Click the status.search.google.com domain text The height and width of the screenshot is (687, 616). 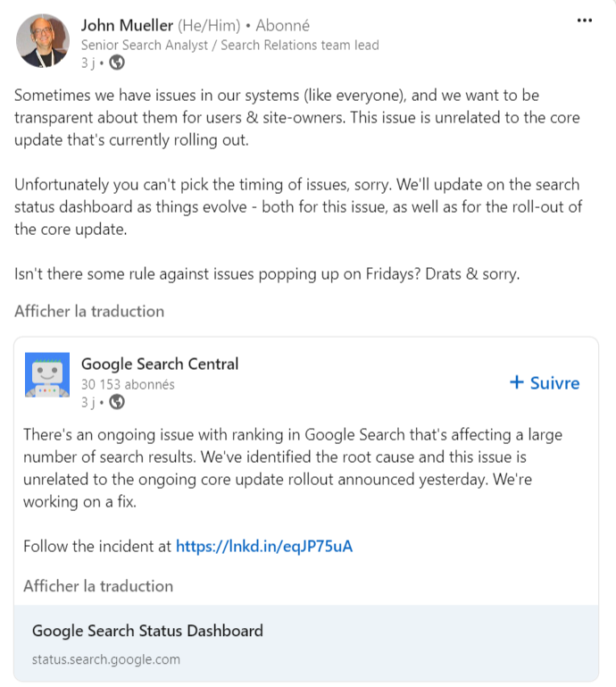pyautogui.click(x=106, y=659)
